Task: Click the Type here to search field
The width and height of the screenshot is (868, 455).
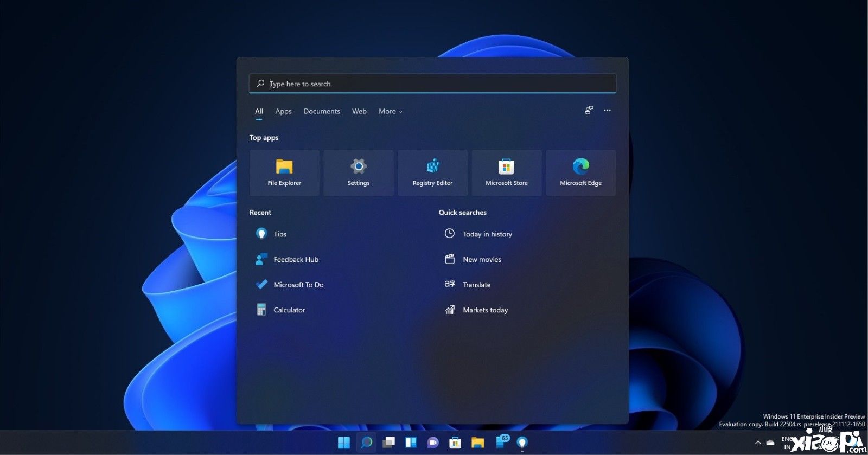Action: [432, 84]
